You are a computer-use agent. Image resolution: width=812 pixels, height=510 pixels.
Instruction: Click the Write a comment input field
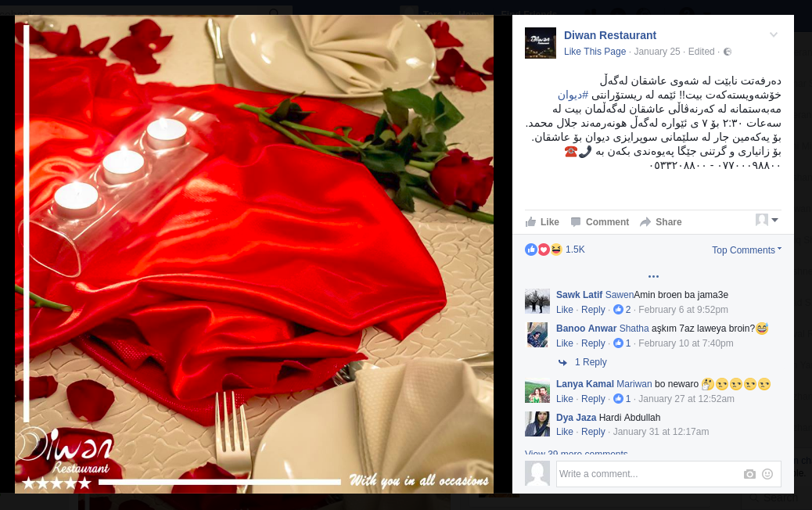[649, 474]
